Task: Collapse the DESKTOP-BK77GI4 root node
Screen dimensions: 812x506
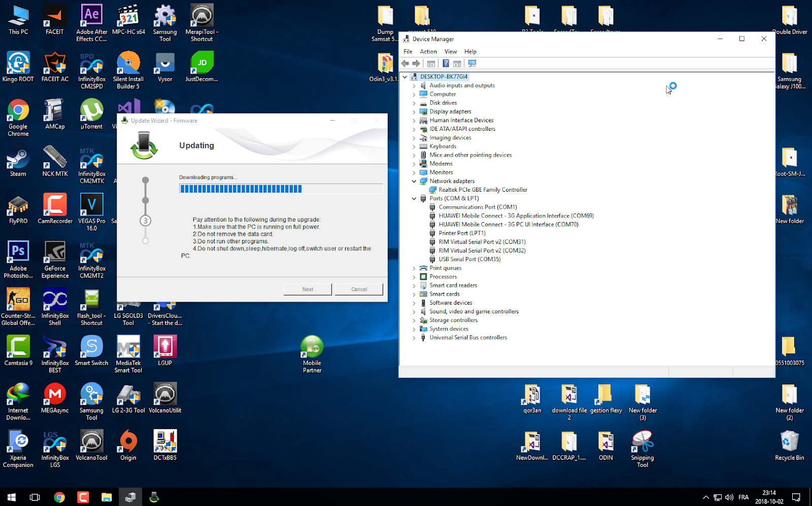Action: [x=405, y=77]
